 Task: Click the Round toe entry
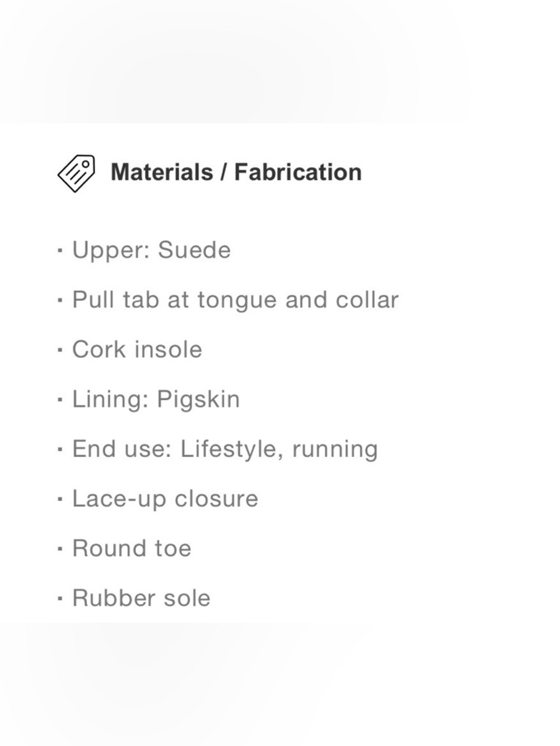point(132,548)
